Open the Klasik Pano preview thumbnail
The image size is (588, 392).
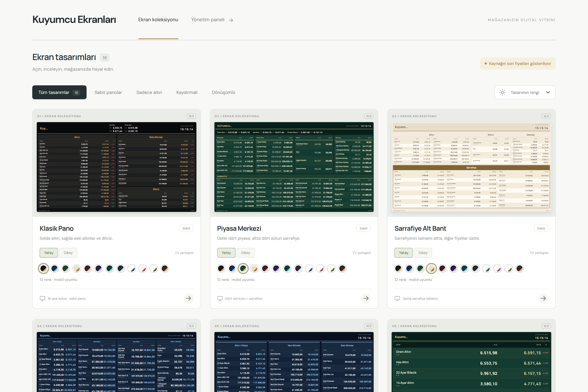(x=117, y=167)
